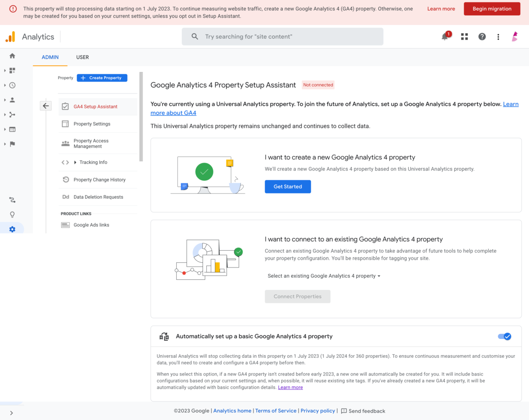
Task: Open the Terms of Service footer link
Action: (x=276, y=411)
